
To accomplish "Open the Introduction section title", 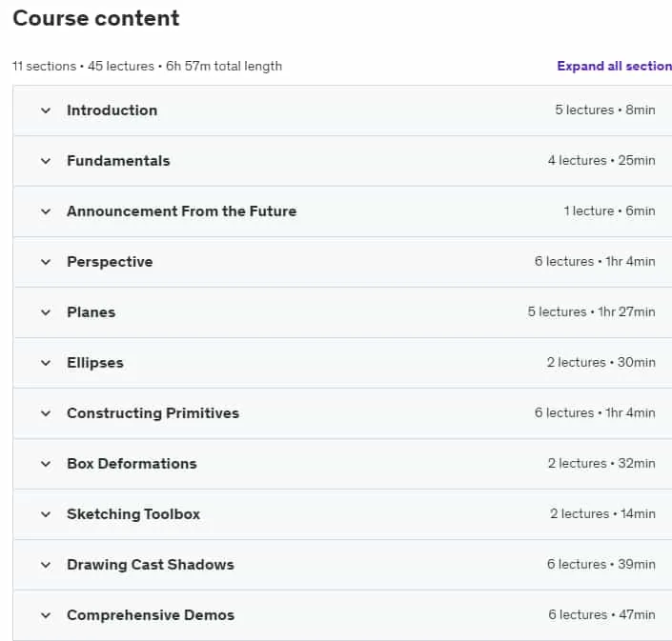I will (112, 110).
